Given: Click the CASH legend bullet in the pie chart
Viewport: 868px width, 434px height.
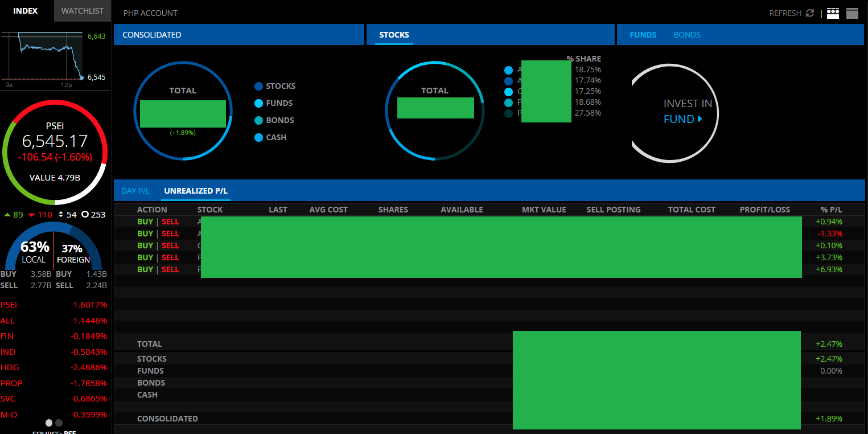Looking at the screenshot, I should (257, 137).
